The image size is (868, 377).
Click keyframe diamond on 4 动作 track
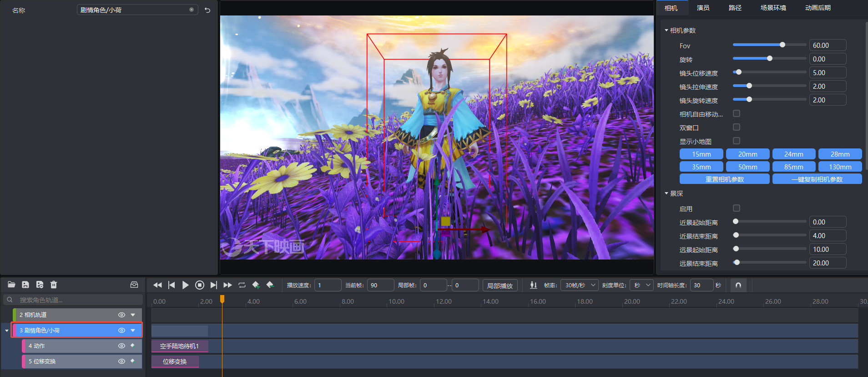click(x=132, y=346)
